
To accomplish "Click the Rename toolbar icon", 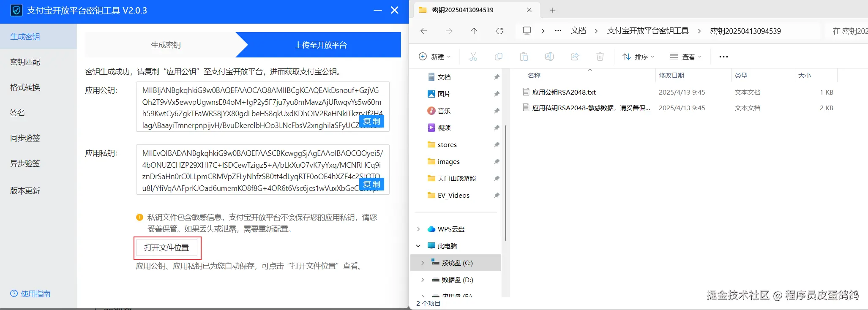I will tap(549, 57).
